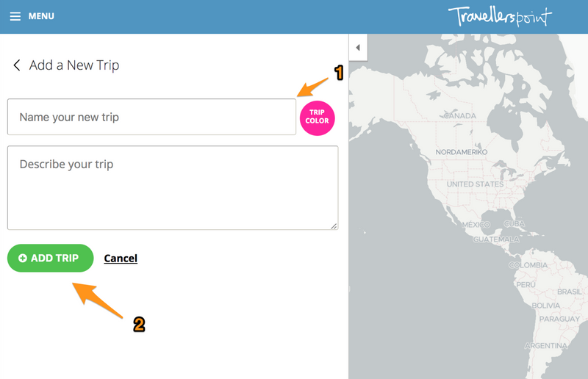Click the CANADA label on the map
588x379 pixels.
point(461,116)
